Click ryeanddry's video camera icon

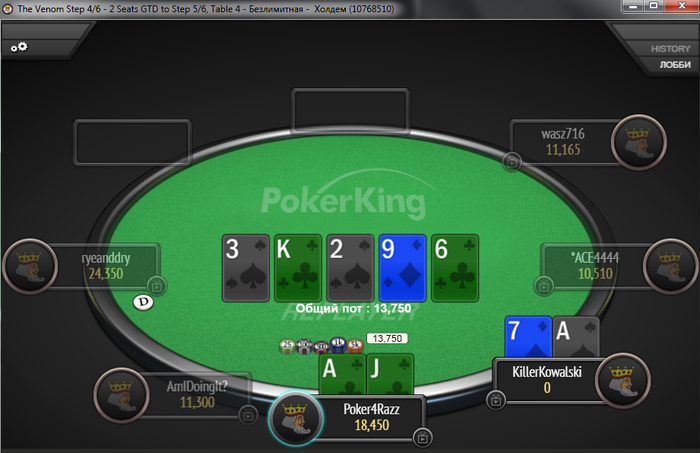point(157,285)
